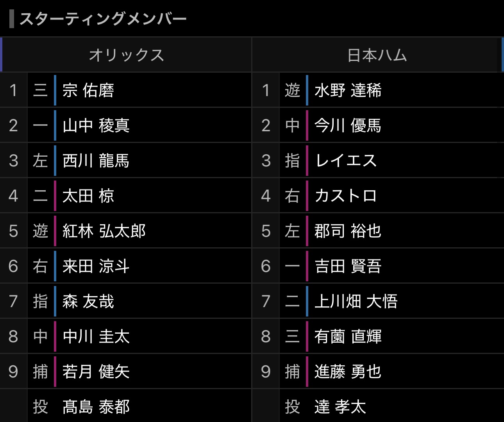
Task: Open catcher 若月 健矢 entry
Action: [96, 372]
